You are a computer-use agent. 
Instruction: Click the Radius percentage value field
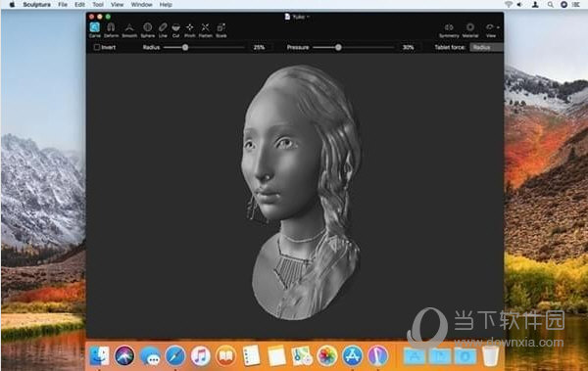click(x=259, y=47)
